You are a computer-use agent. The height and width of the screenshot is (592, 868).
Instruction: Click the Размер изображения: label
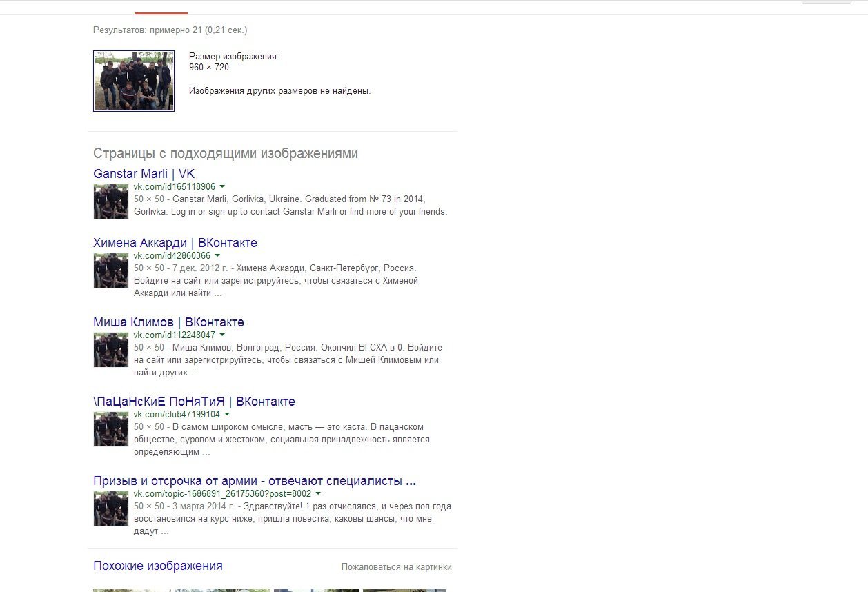[x=234, y=57]
